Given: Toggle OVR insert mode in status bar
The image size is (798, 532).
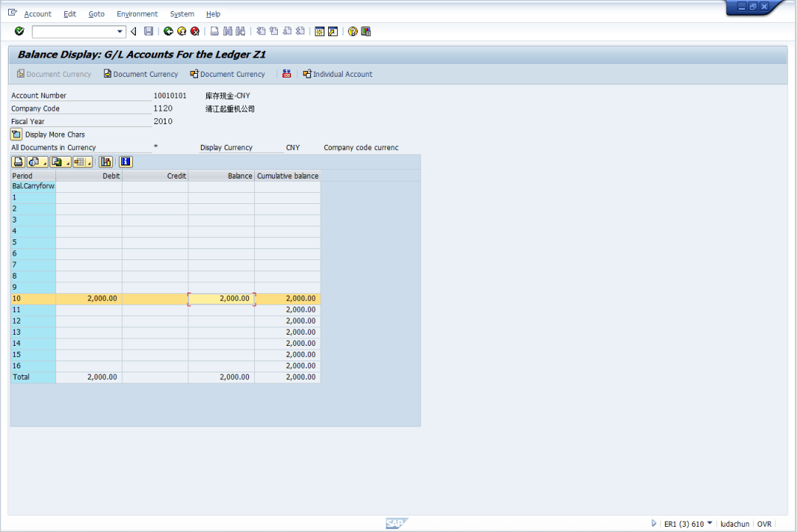Looking at the screenshot, I should (x=764, y=524).
